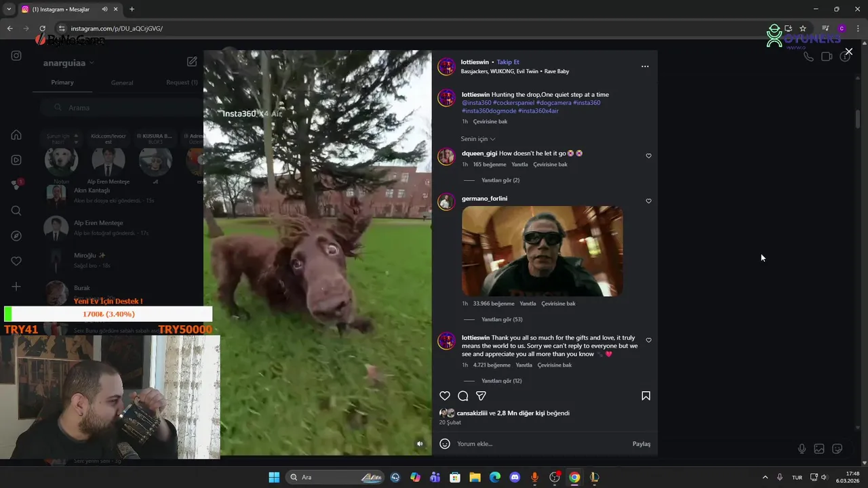Mute the Instagram browser tab audio
Image resolution: width=868 pixels, height=488 pixels.
[104, 9]
